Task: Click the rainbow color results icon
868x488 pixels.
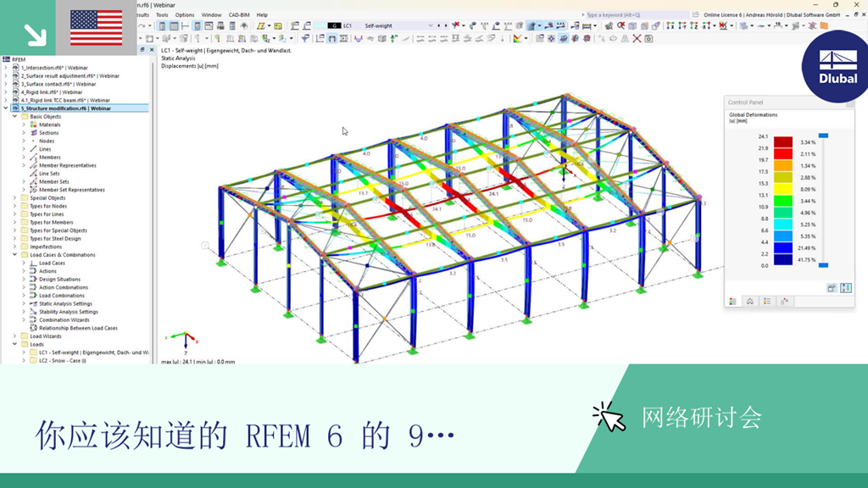Action: click(517, 38)
